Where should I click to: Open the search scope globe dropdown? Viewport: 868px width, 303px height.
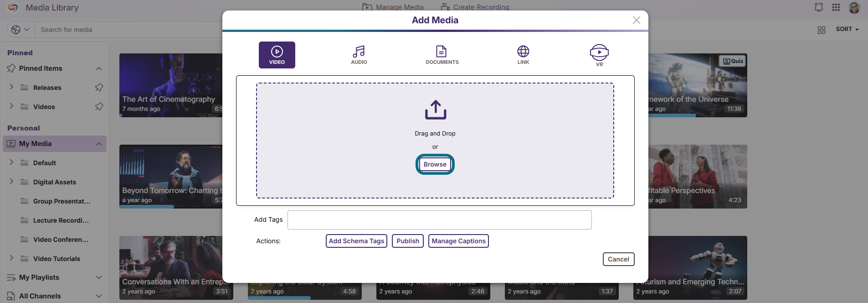pyautogui.click(x=21, y=30)
